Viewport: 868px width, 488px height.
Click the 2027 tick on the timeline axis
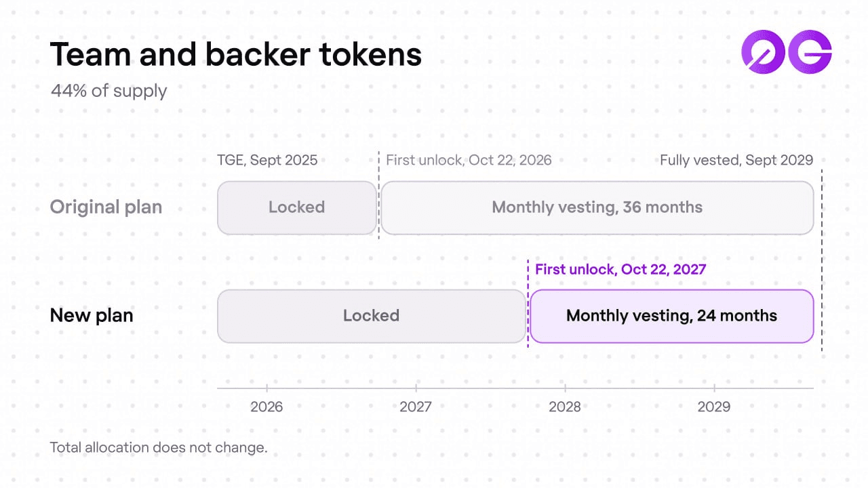pyautogui.click(x=416, y=388)
